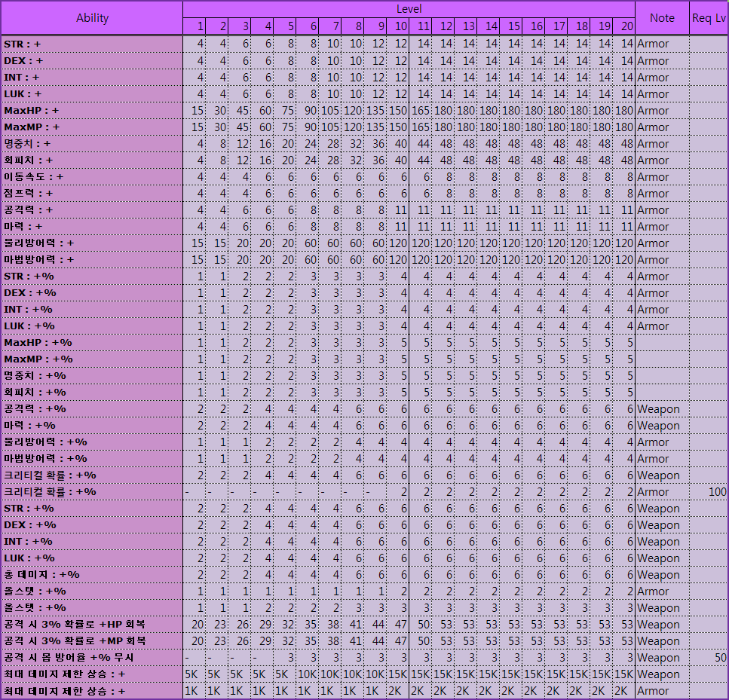Click the 'LUK : +' row label
Image resolution: width=729 pixels, height=700 pixels.
click(92, 94)
